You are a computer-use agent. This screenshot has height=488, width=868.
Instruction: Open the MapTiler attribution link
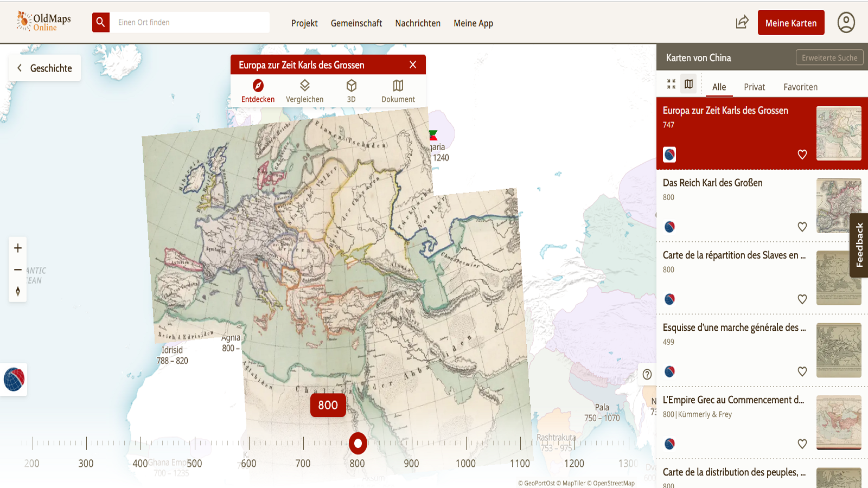(x=570, y=483)
